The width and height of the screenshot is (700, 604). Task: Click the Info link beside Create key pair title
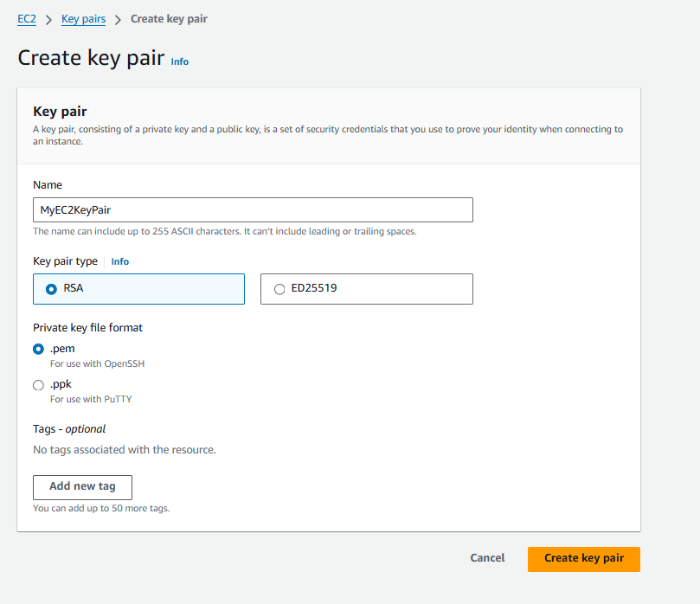(179, 61)
